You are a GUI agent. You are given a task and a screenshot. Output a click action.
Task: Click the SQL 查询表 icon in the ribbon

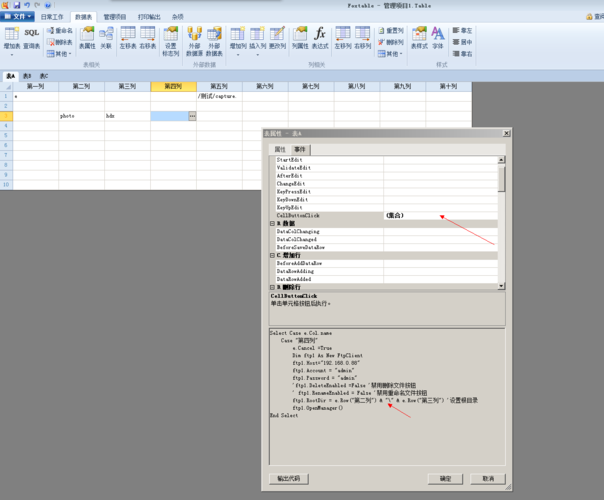tap(31, 38)
